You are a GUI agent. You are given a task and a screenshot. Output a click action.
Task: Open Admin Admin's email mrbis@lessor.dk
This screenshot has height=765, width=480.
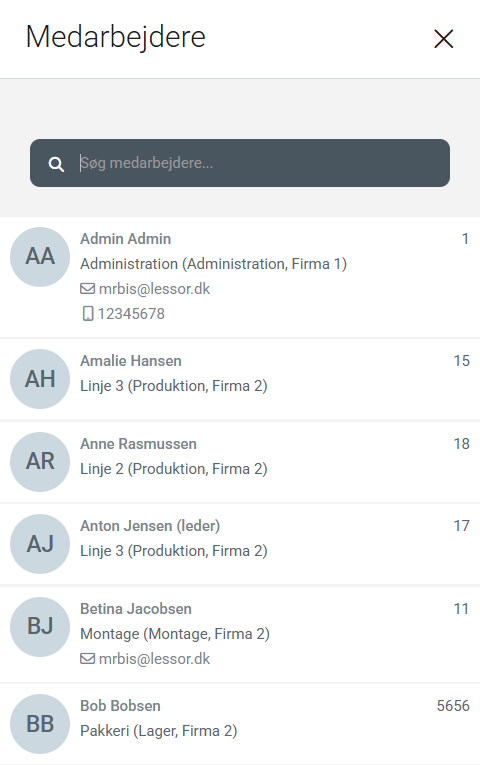tap(154, 289)
